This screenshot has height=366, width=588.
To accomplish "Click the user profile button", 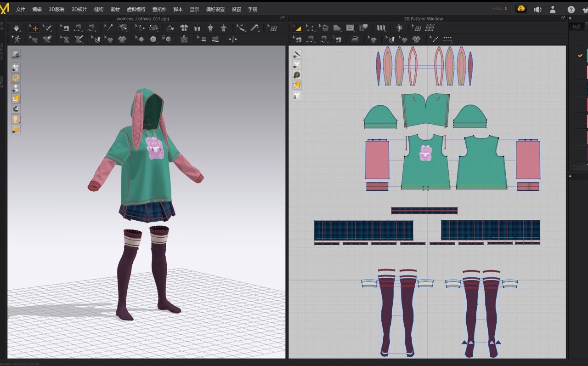I will (553, 9).
